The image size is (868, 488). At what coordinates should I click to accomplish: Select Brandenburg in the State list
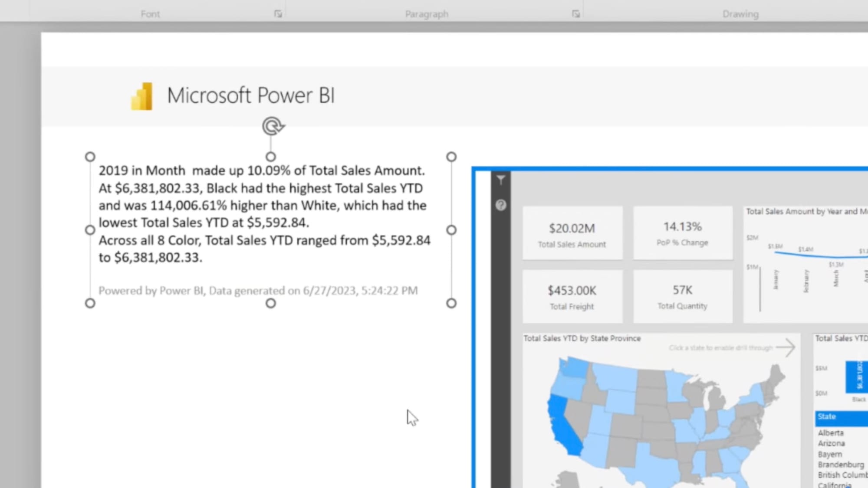pos(841,465)
